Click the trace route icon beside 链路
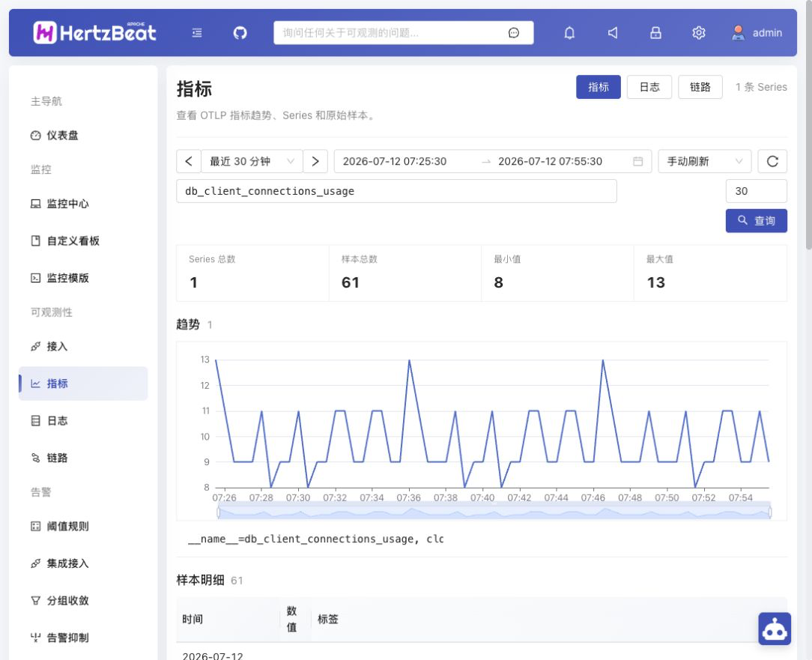The image size is (812, 660). pyautogui.click(x=35, y=458)
